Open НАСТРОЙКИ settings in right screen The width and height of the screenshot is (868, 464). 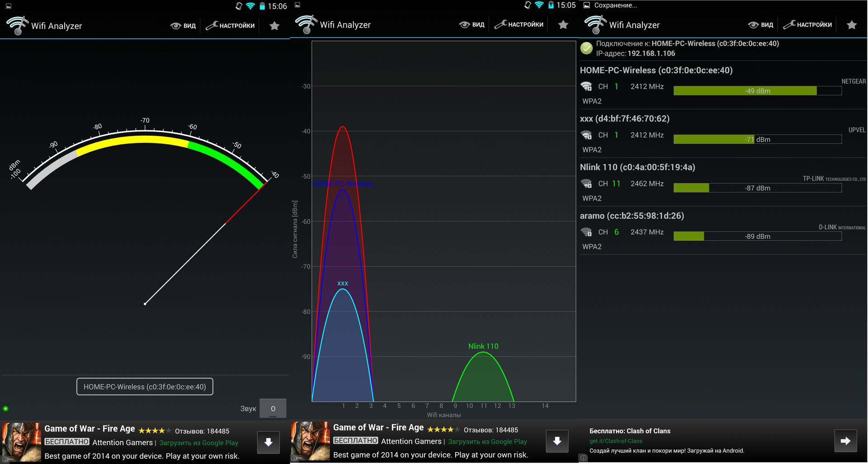[808, 24]
